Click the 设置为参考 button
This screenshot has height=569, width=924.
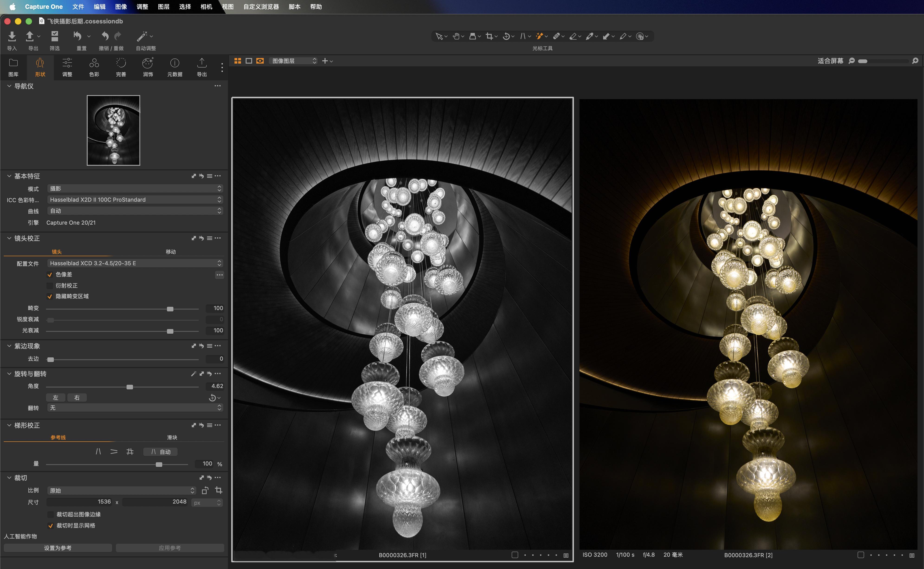[58, 548]
